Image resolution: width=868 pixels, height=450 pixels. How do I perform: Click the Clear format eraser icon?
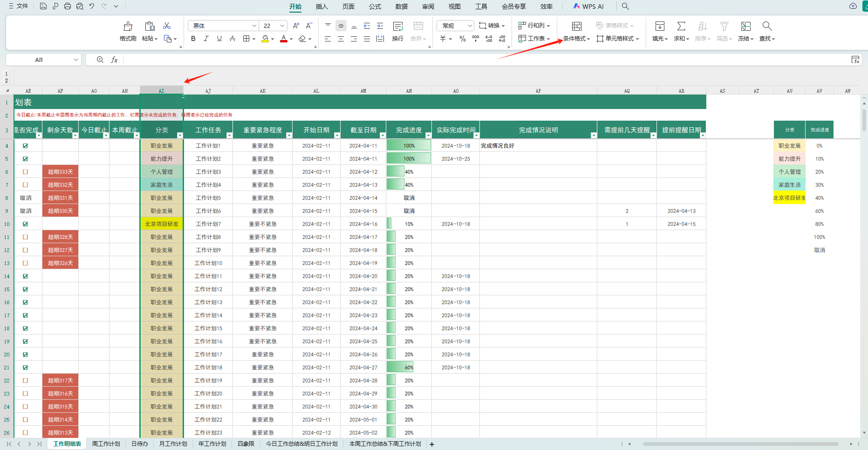[302, 39]
